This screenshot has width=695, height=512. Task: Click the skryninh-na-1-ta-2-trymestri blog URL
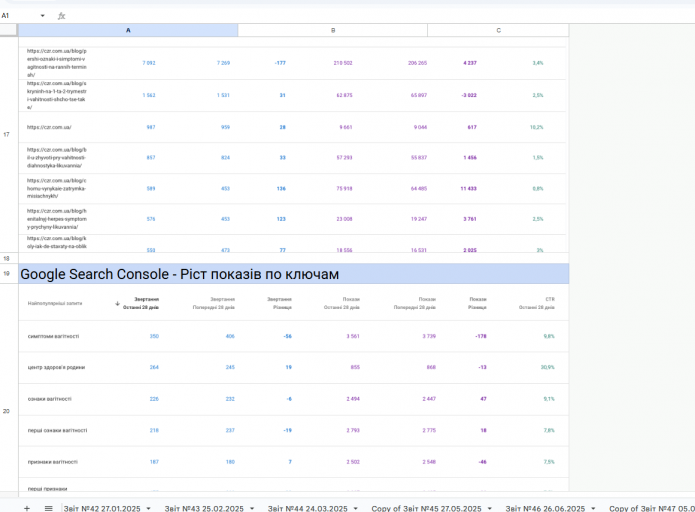57,95
